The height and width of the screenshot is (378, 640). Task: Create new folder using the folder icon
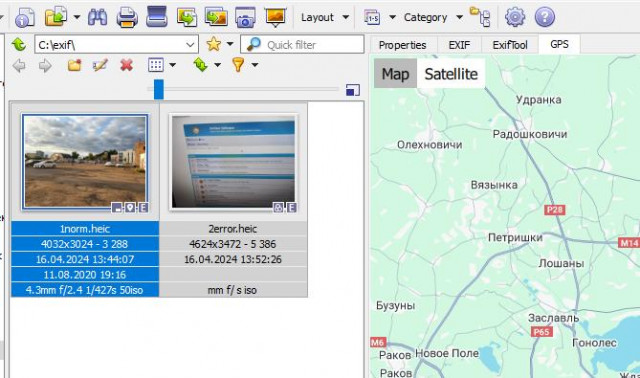(74, 65)
